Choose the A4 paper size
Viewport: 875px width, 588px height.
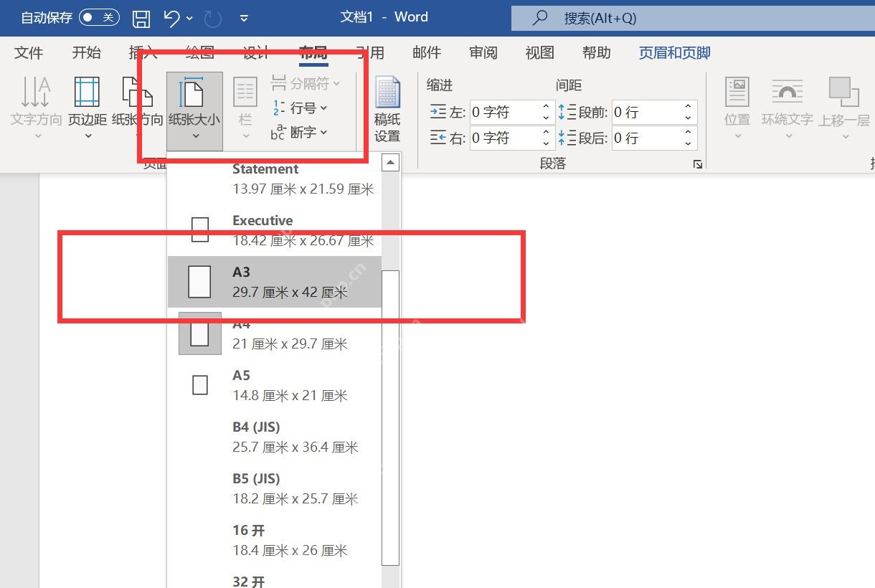[275, 334]
